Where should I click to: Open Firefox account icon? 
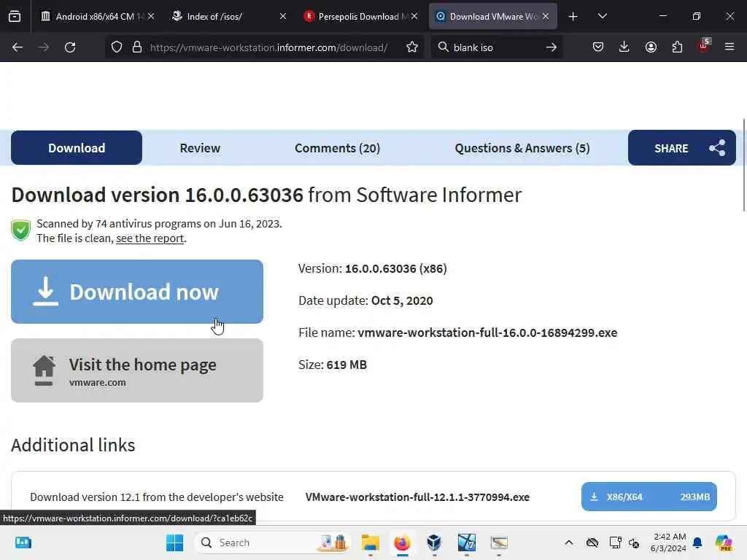pyautogui.click(x=651, y=47)
